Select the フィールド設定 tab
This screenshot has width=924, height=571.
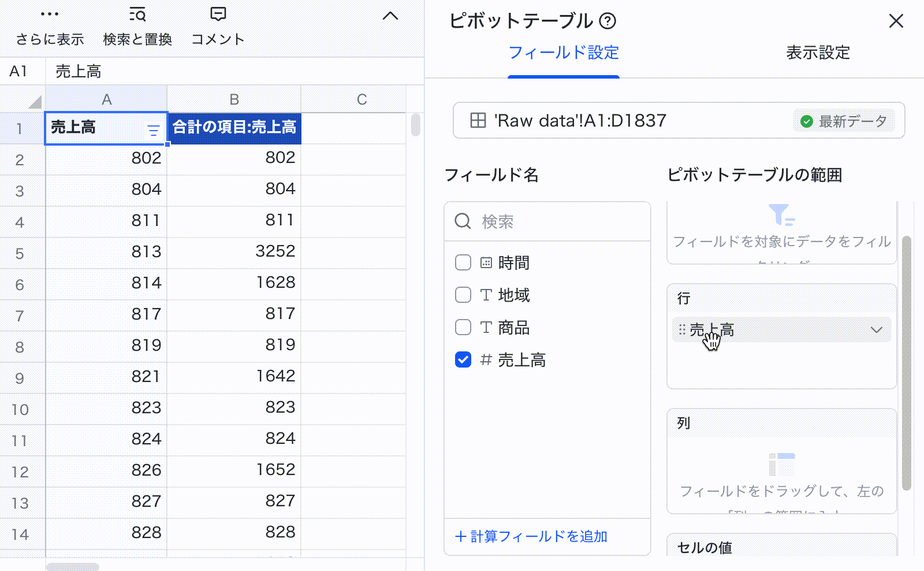click(x=564, y=53)
